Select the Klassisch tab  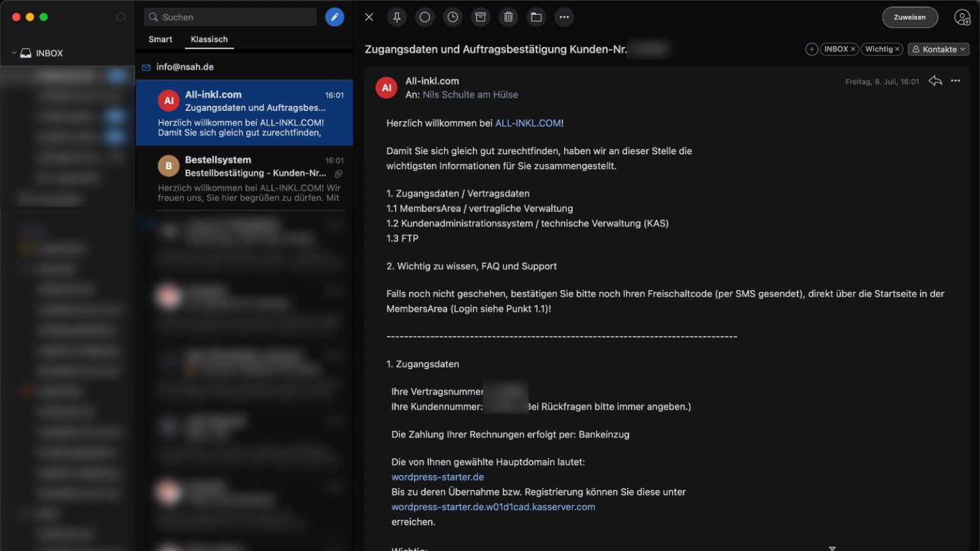coord(209,39)
